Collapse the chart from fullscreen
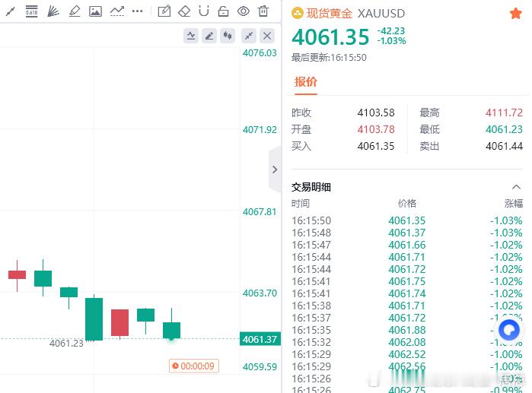Image resolution: width=532 pixels, height=393 pixels. [x=249, y=36]
